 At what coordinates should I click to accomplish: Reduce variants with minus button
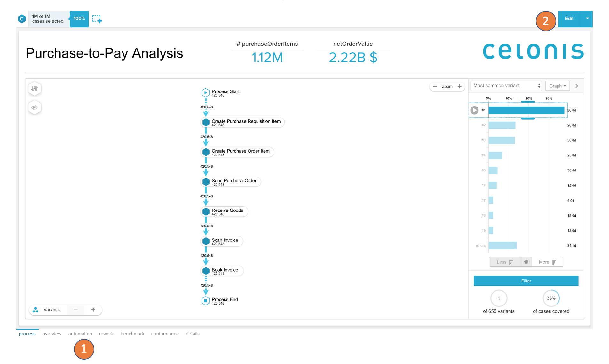point(76,310)
